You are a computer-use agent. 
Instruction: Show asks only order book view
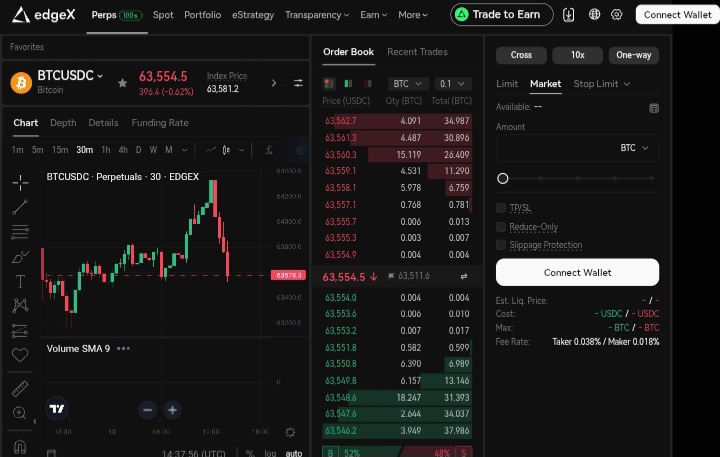click(368, 84)
